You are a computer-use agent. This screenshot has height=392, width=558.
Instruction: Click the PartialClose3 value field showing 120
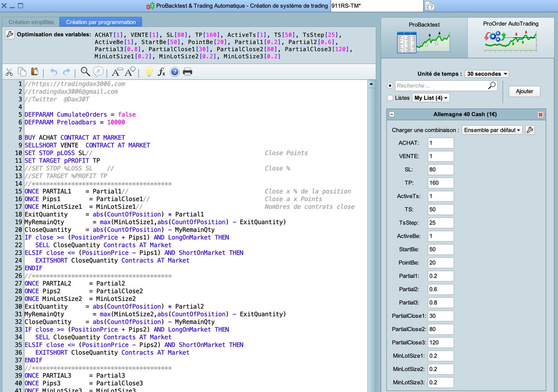[x=440, y=342]
